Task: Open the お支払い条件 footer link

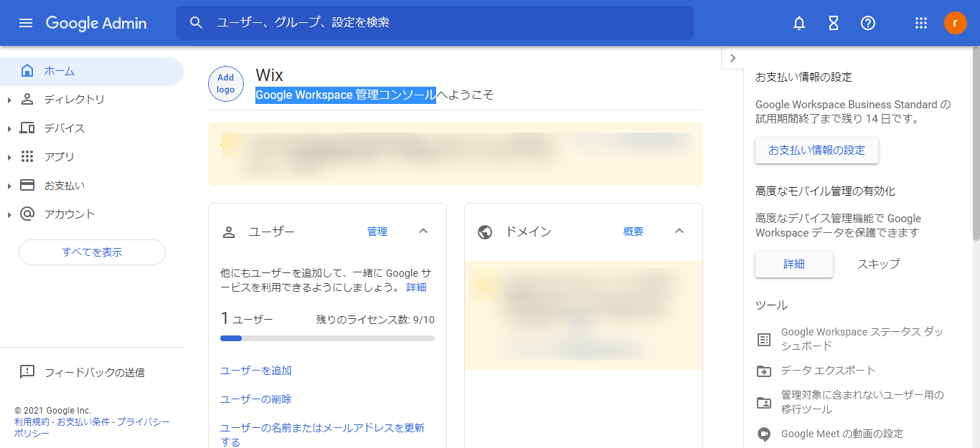Action: pos(83,422)
